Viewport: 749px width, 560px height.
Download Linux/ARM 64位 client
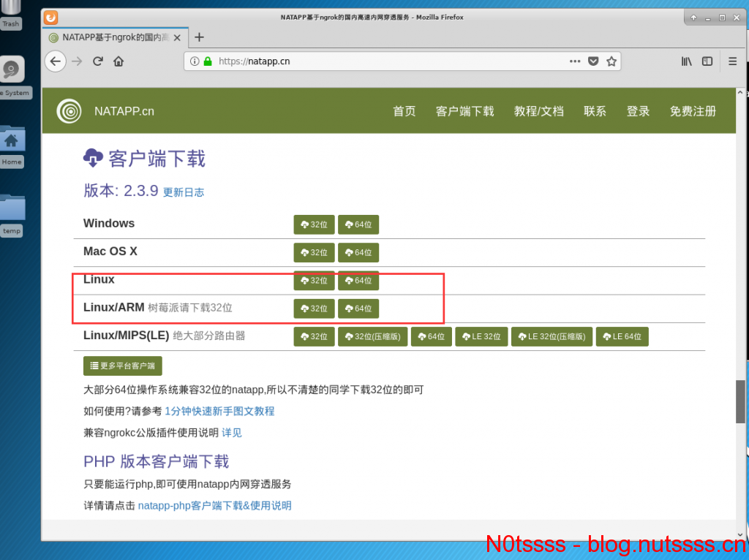358,309
